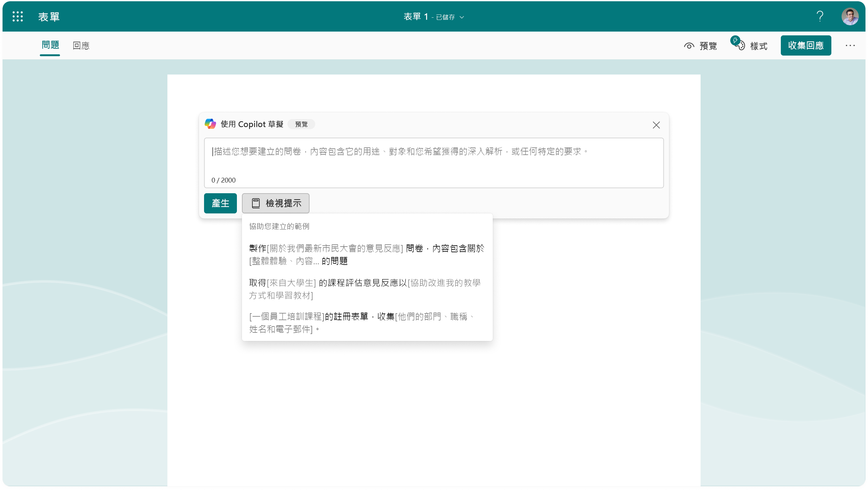
Task: Select the 大學生 course evaluation example prompt
Action: click(365, 289)
